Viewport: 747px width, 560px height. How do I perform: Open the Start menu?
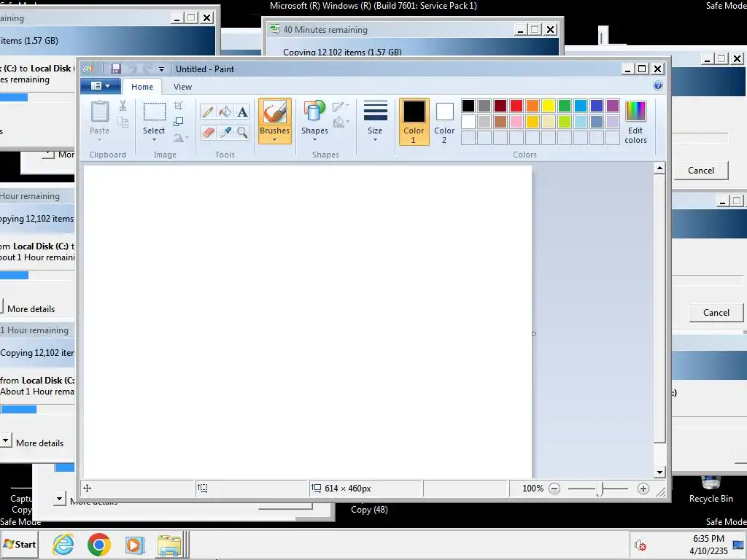(20, 544)
